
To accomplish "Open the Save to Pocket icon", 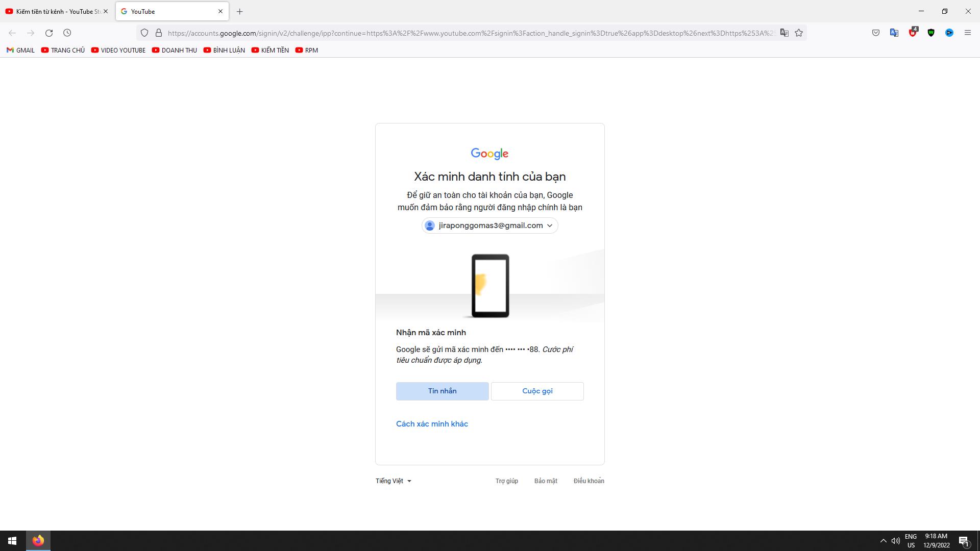I will pos(876,33).
